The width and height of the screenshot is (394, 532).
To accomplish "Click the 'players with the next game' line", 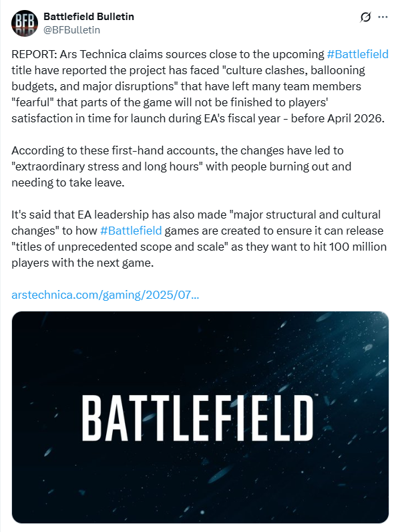I will 82,262.
